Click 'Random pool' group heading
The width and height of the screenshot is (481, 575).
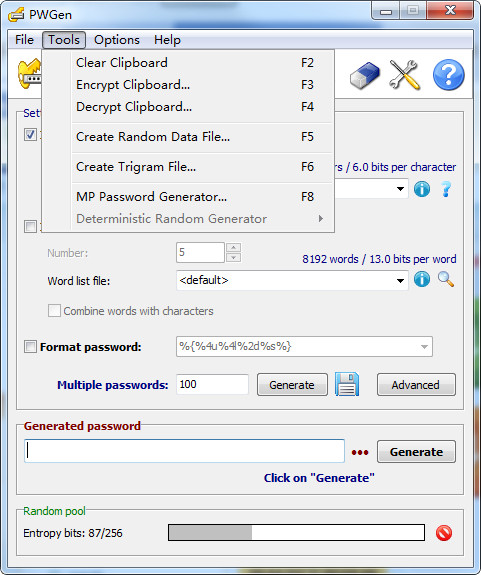[x=54, y=511]
